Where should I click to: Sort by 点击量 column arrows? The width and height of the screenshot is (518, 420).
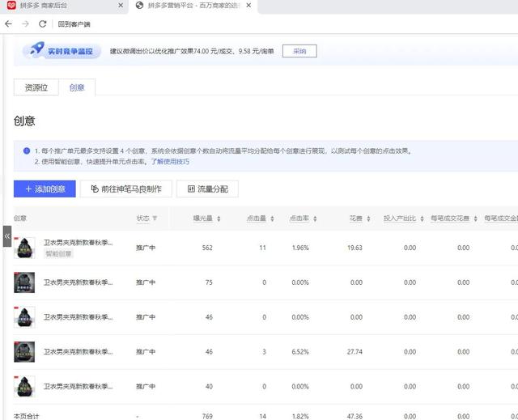point(272,218)
